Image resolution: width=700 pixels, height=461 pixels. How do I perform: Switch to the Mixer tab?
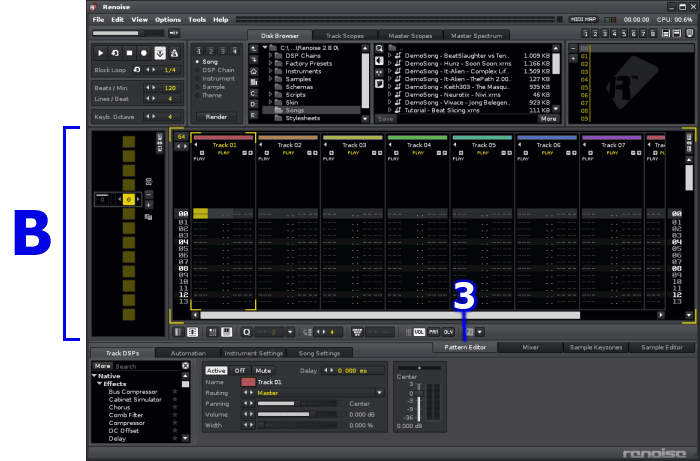point(530,347)
